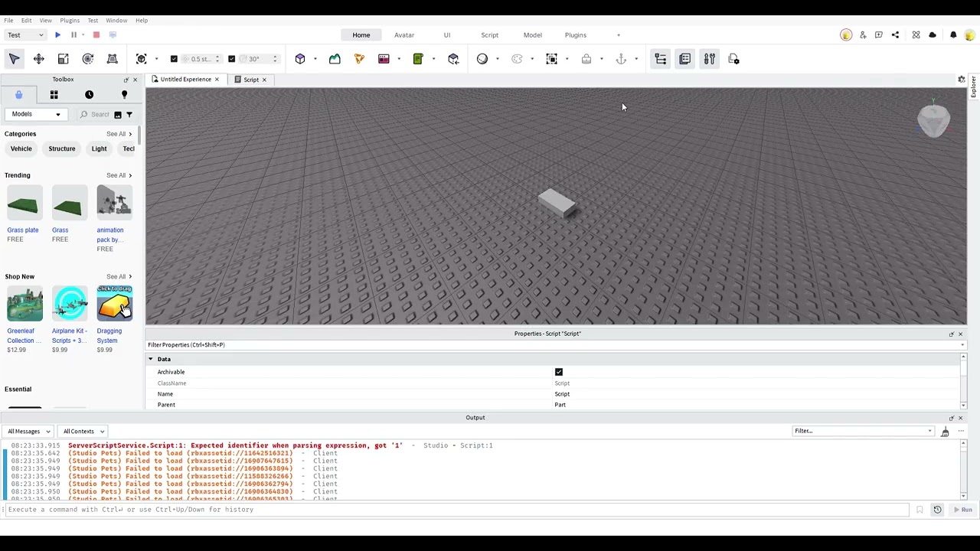This screenshot has width=980, height=551.
Task: Switch to the Avatar ribbon tab
Action: click(x=404, y=35)
